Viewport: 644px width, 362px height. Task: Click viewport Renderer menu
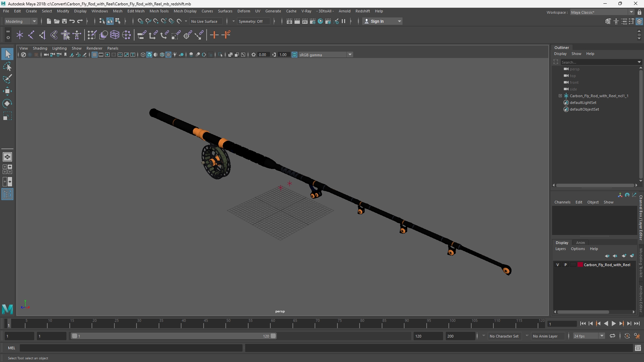point(94,48)
